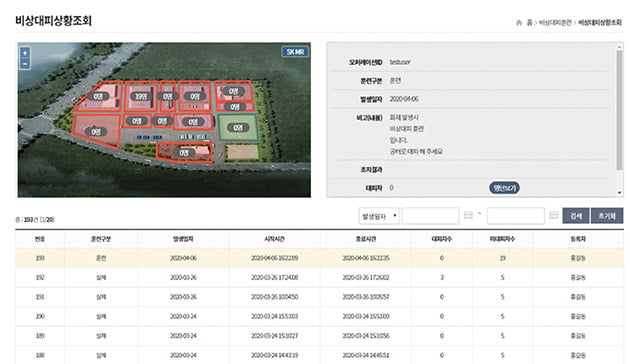This screenshot has width=630, height=364.
Task: Open the end date calendar icon
Action: pos(554,215)
